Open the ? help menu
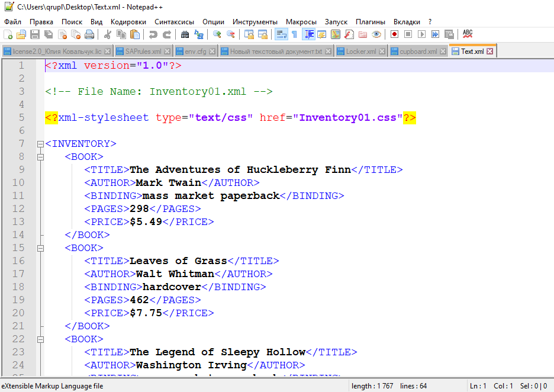Screen dimensions: 554x392 430,22
